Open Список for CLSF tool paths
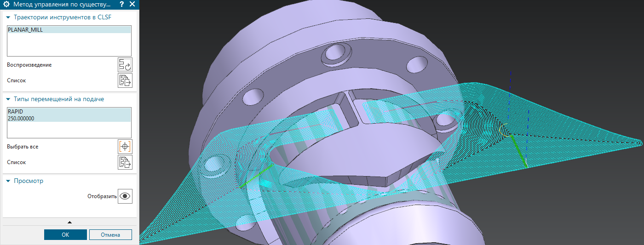 pos(125,80)
